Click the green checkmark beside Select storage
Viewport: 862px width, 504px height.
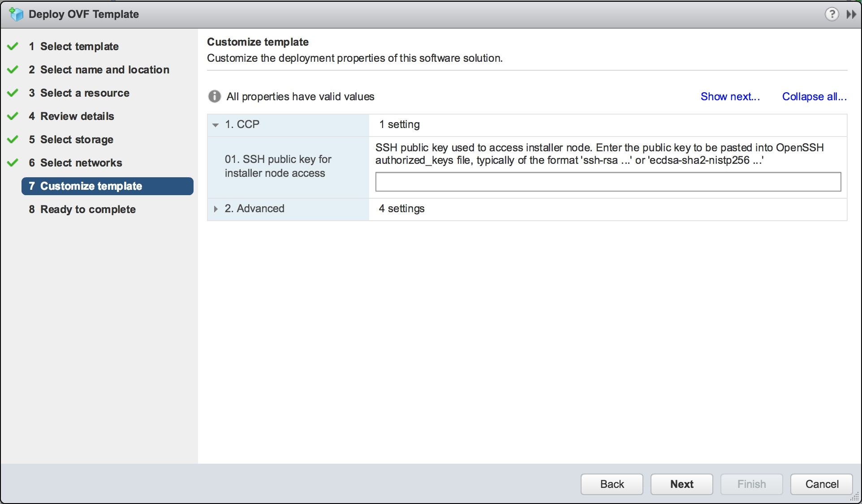[12, 139]
